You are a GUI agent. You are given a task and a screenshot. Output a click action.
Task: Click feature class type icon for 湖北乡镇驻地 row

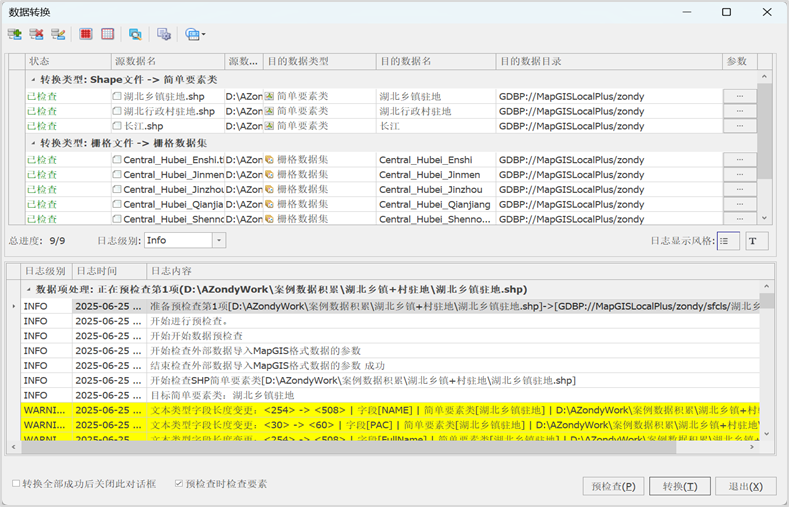pyautogui.click(x=269, y=96)
